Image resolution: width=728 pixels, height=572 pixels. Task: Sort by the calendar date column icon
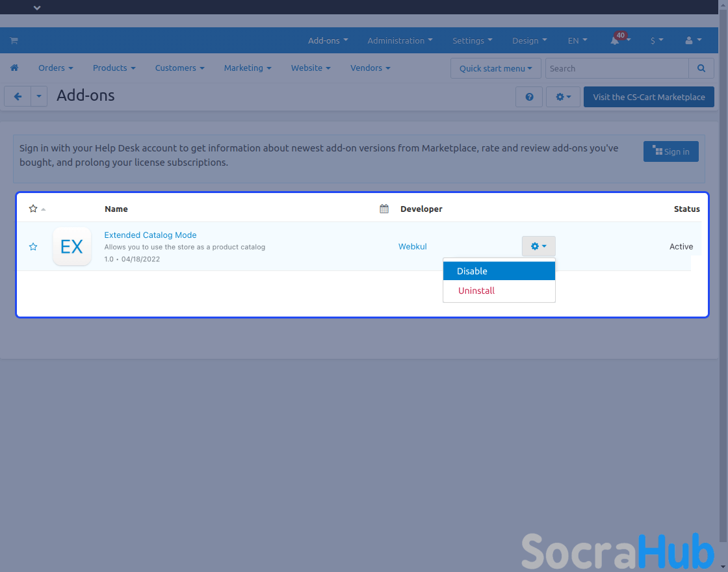(x=384, y=209)
